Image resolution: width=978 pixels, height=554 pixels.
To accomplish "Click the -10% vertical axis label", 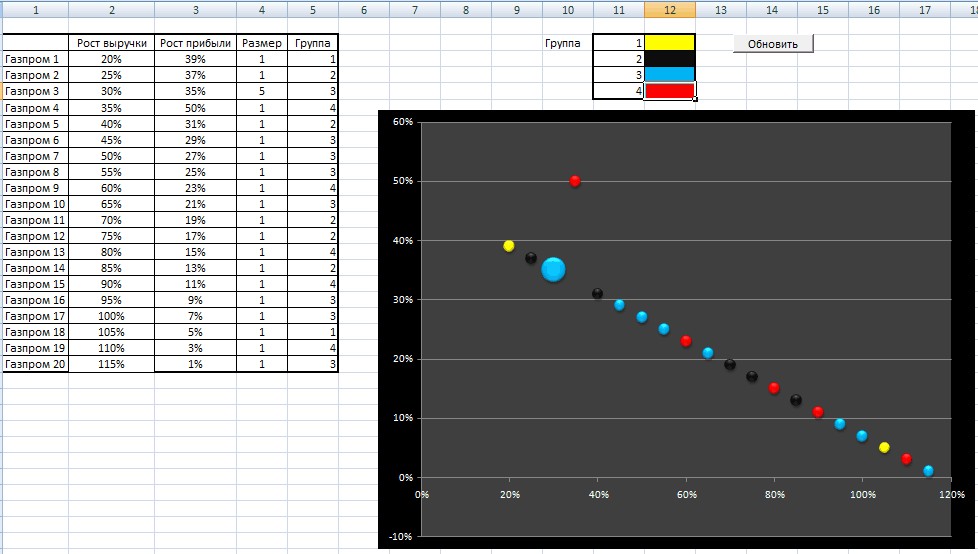I will 400,536.
